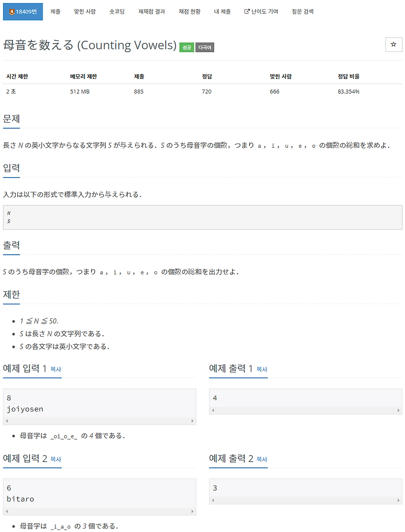Viewport: 405px width, 532px height.
Task: Click the problem number 18409번 label
Action: click(x=25, y=11)
